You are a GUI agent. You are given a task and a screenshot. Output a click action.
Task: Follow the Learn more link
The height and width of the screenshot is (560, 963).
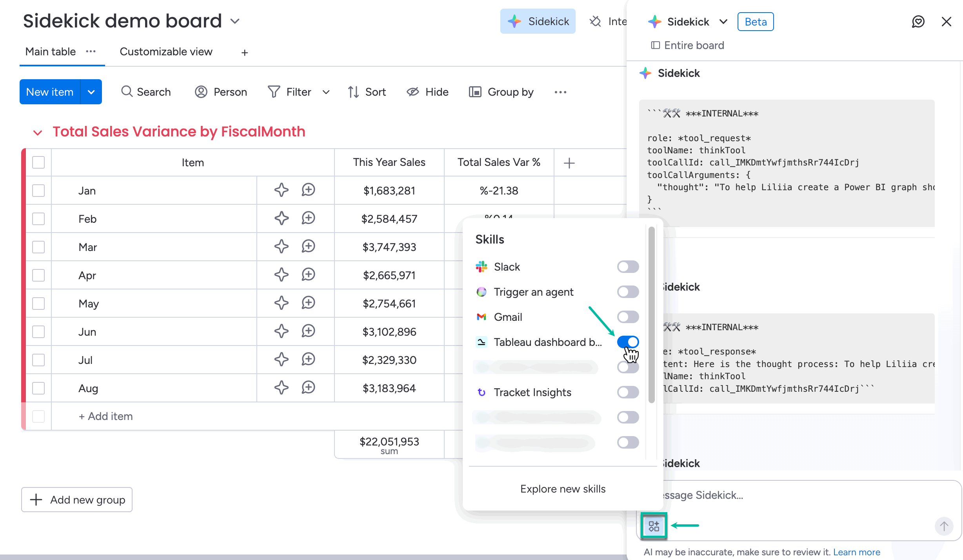[x=856, y=552]
